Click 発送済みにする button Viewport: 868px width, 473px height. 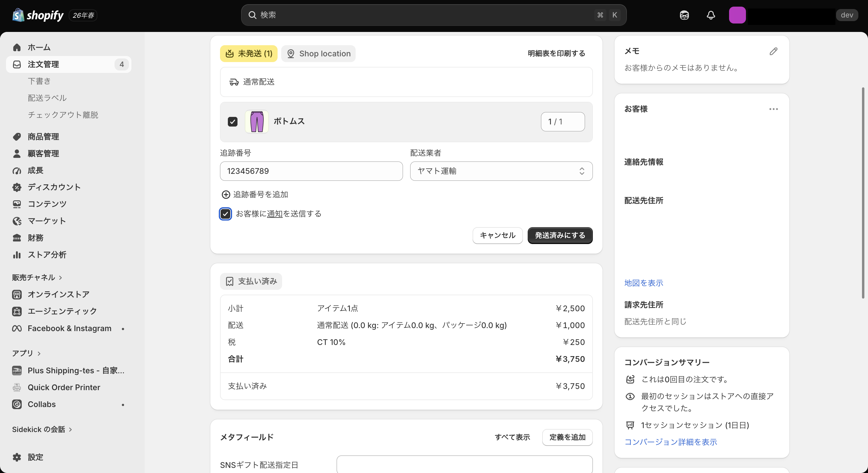[560, 236]
